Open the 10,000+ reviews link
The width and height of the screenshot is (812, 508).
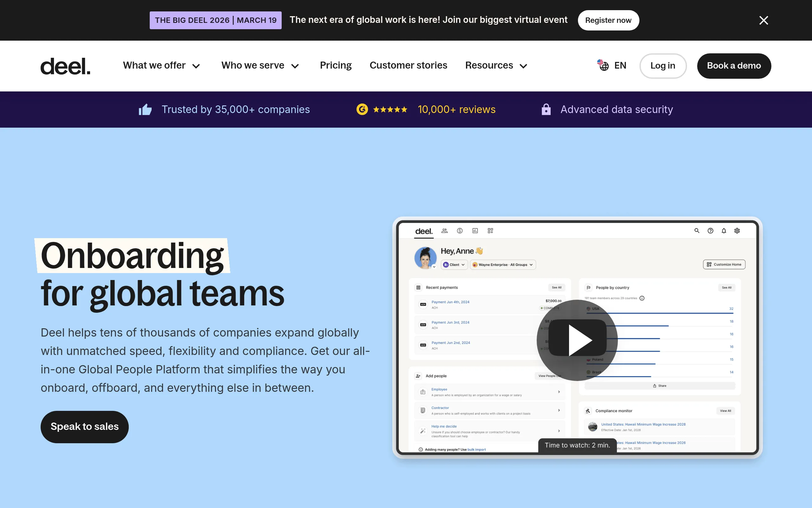pos(456,110)
